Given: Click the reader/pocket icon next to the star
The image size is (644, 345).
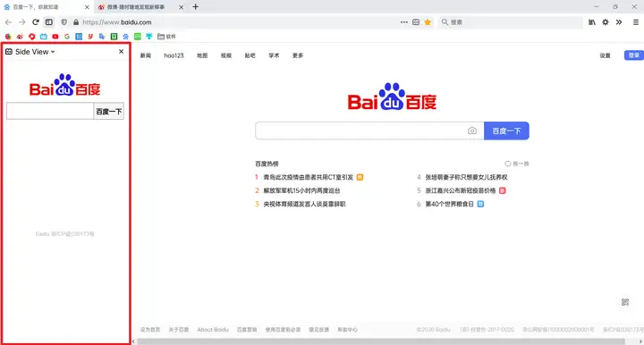Looking at the screenshot, I should pos(416,22).
